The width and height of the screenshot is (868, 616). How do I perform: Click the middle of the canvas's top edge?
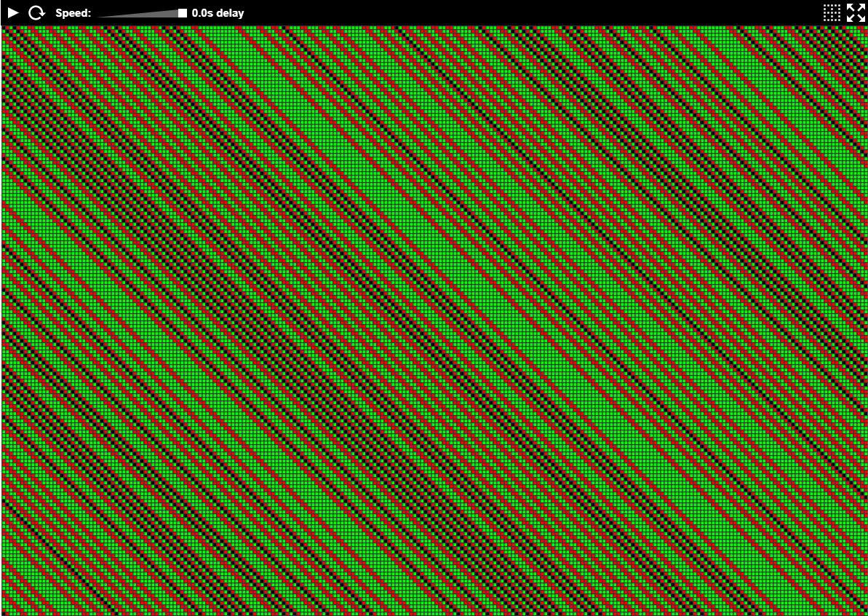pyautogui.click(x=434, y=29)
